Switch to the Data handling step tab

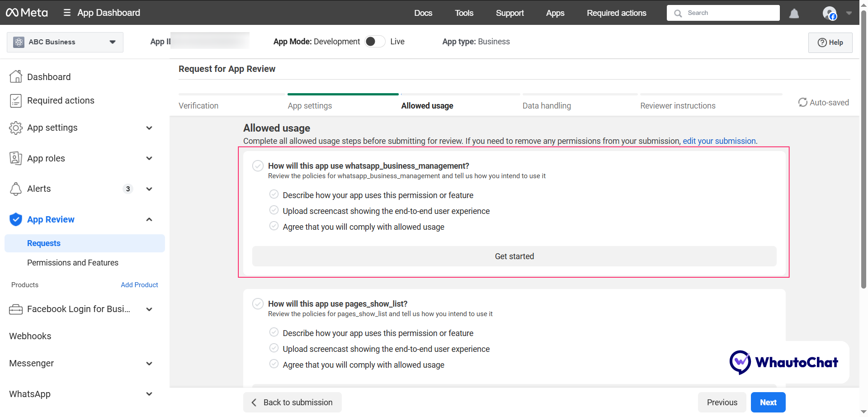(547, 106)
